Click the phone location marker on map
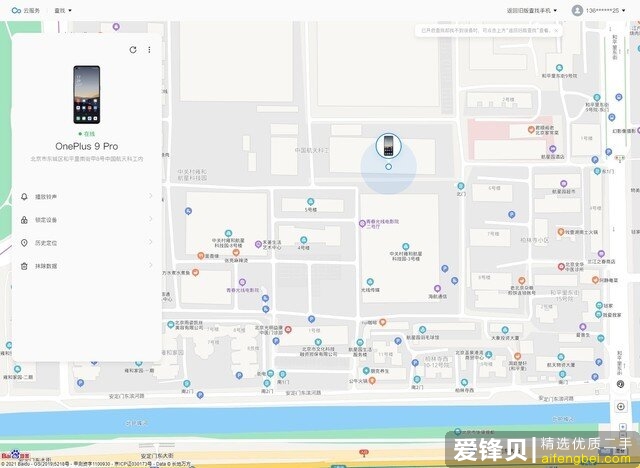Screen dimensions: 640x468 (388, 146)
